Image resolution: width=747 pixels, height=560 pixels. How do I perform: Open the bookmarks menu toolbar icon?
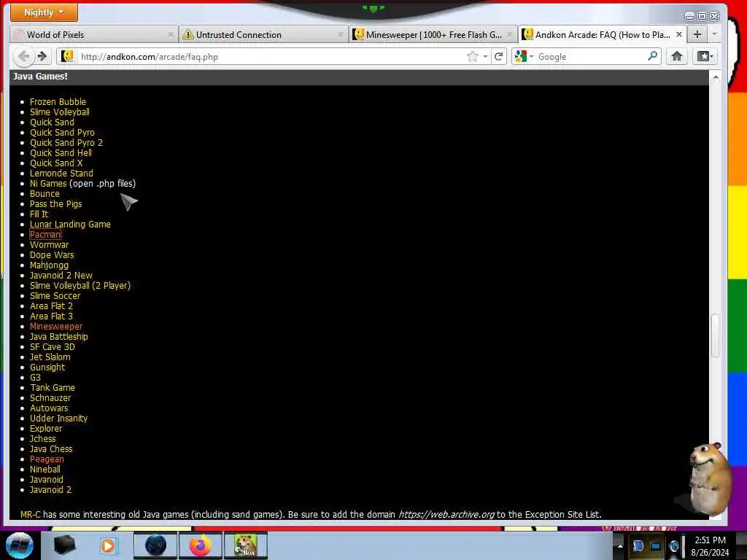(x=705, y=56)
